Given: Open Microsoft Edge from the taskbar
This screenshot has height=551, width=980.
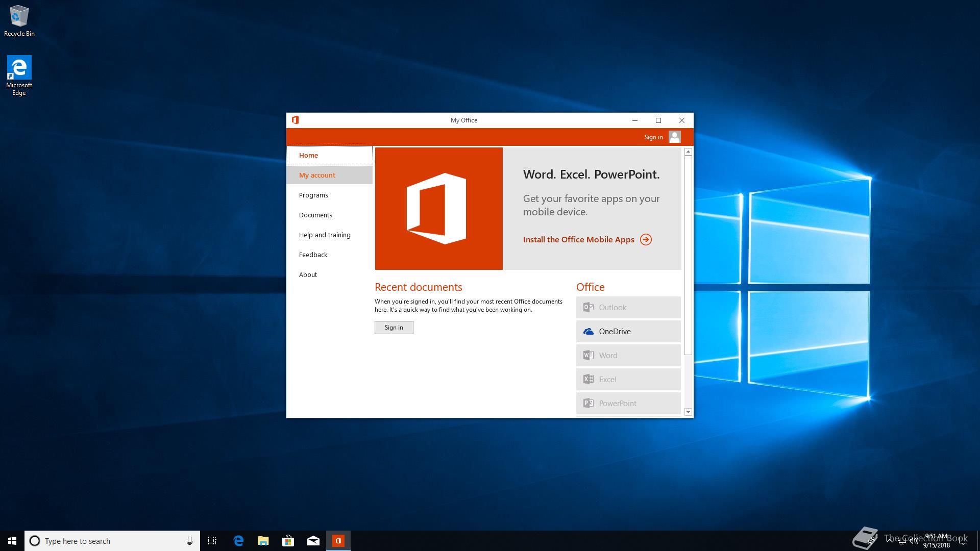Looking at the screenshot, I should click(238, 541).
